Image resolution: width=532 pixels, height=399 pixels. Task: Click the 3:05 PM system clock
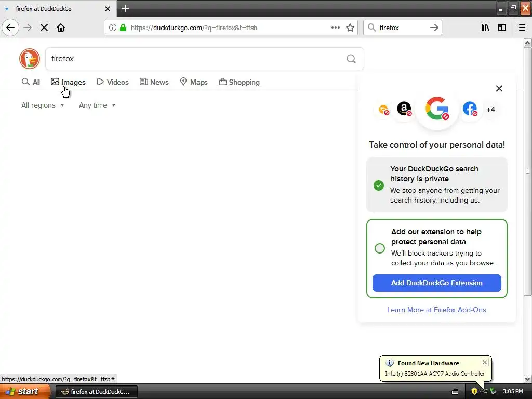point(513,391)
